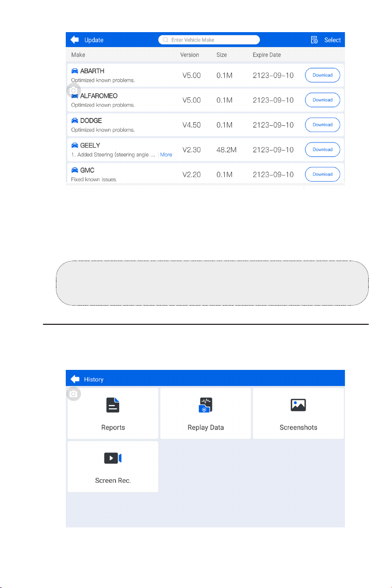Click the Update title text
The width and height of the screenshot is (392, 588).
coord(94,40)
